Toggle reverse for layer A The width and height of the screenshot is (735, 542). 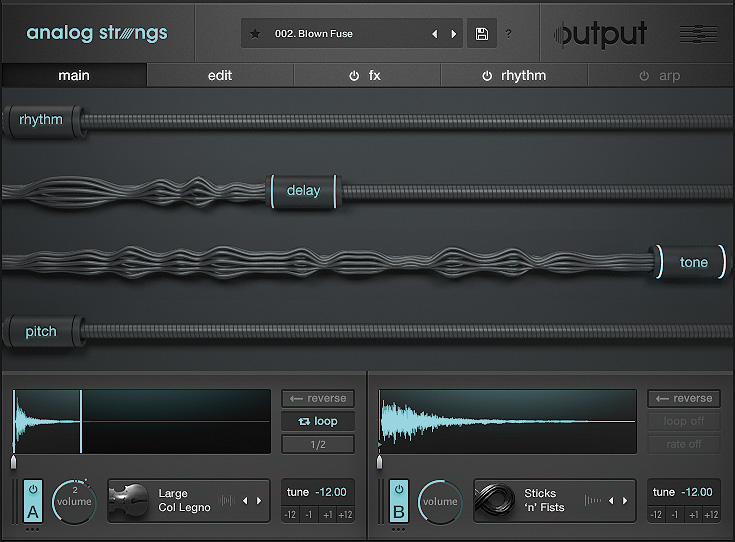pyautogui.click(x=318, y=399)
